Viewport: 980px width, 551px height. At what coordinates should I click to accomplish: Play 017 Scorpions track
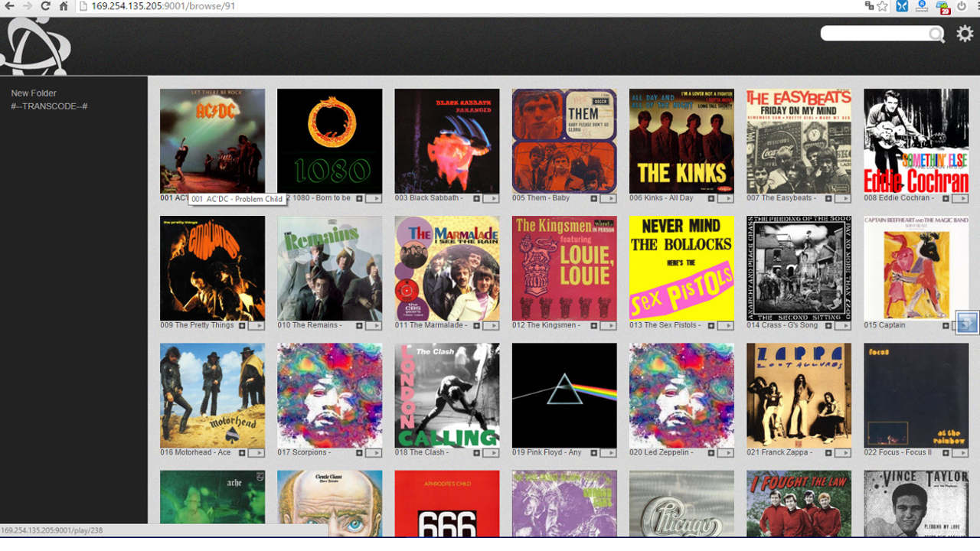pyautogui.click(x=373, y=453)
